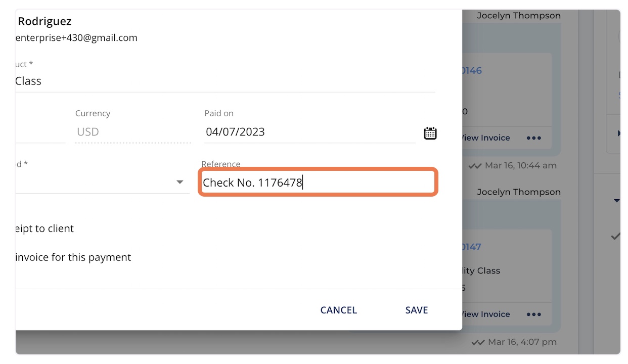Viewport: 628px width, 364px height.
Task: Focus the Reference field with Check No. 1176478
Action: (x=318, y=183)
